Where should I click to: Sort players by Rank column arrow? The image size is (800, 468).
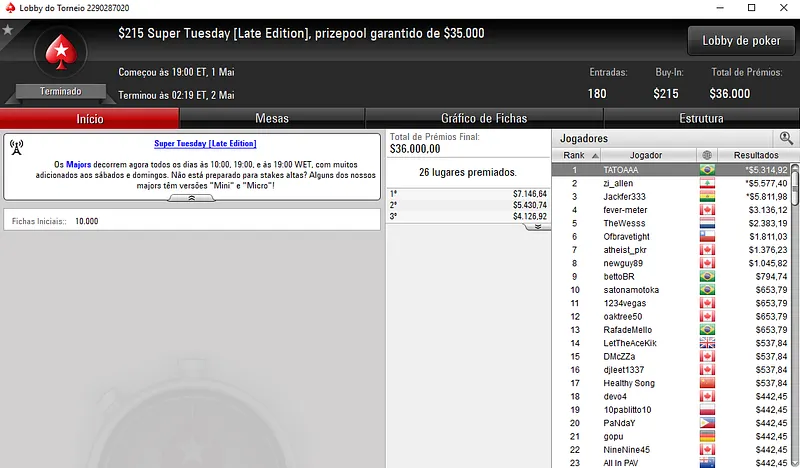coord(595,156)
